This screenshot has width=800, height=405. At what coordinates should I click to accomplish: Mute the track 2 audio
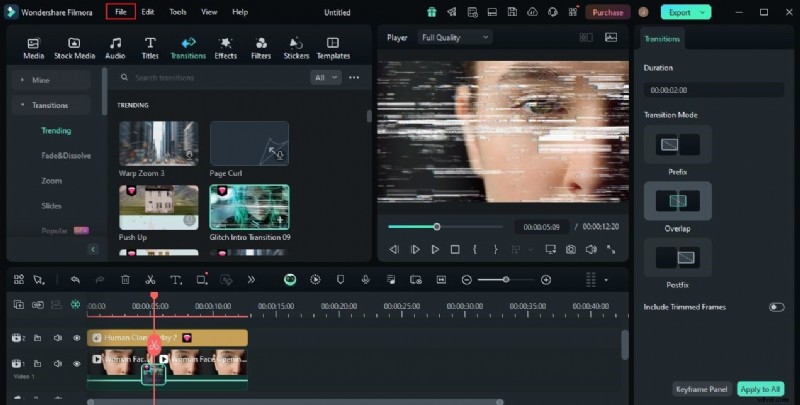click(x=58, y=338)
